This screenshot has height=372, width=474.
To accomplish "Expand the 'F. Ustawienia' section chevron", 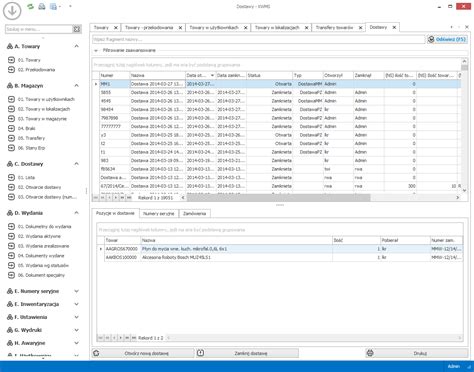I will (x=77, y=317).
